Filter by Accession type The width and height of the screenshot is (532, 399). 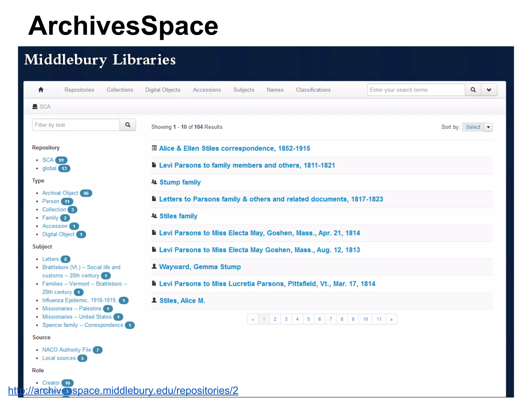[x=55, y=226]
